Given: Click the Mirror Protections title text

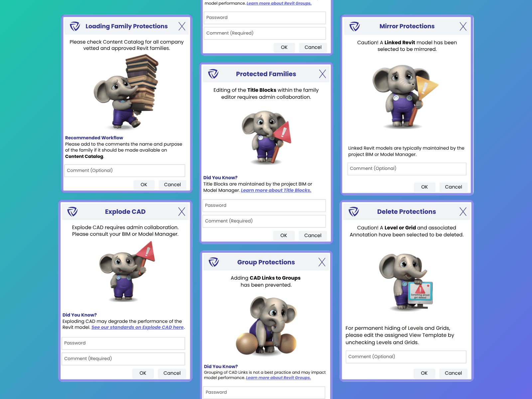Looking at the screenshot, I should pos(407,26).
